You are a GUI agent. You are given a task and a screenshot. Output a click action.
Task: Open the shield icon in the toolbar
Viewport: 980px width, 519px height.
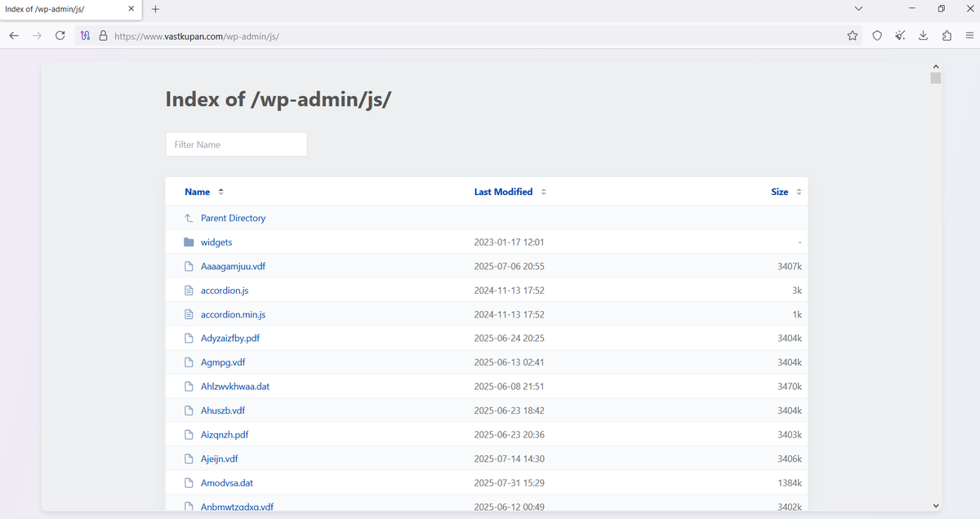(x=877, y=36)
